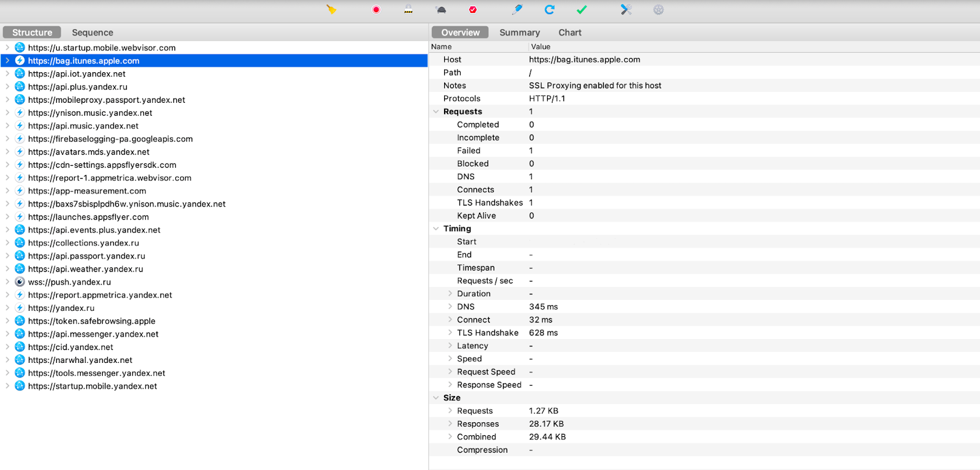The image size is (980, 470).
Task: Click the lightning icon beside yandex.ru host
Action: click(x=20, y=308)
